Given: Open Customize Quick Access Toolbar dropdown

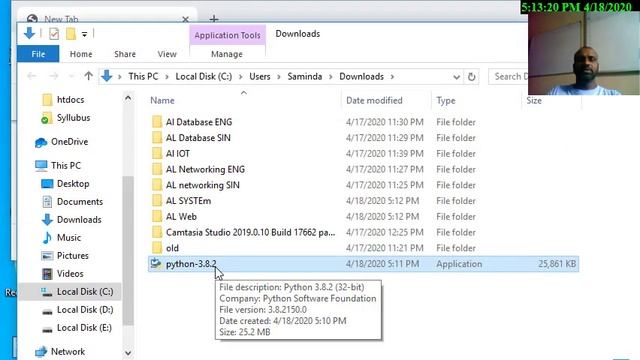Looking at the screenshot, I should coord(84,34).
